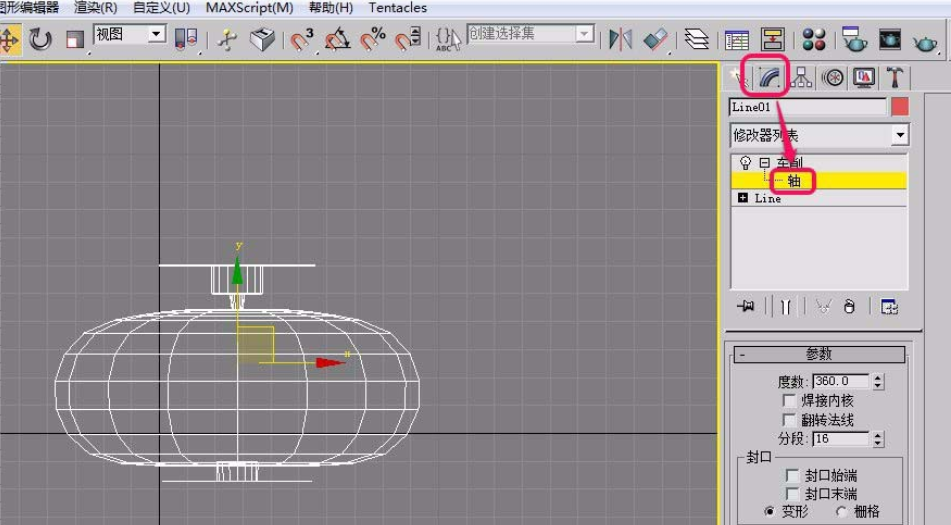Select the Rotate tool in the toolbar

point(40,39)
